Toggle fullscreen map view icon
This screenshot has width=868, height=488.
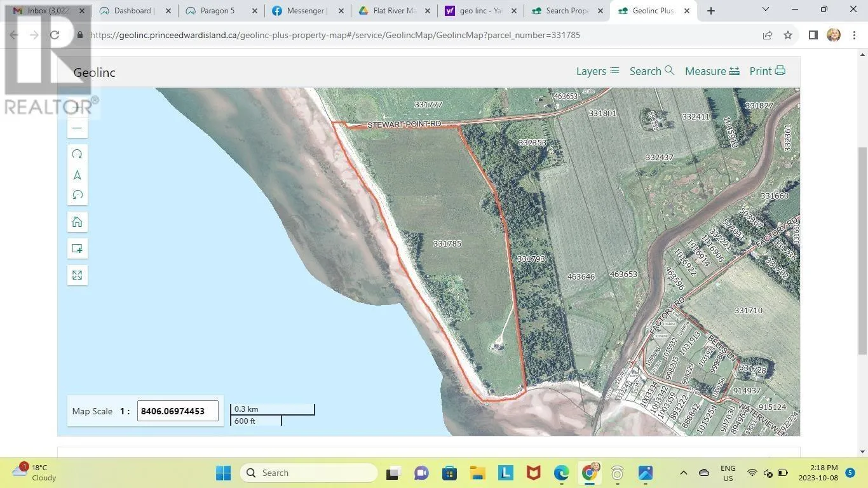click(77, 275)
